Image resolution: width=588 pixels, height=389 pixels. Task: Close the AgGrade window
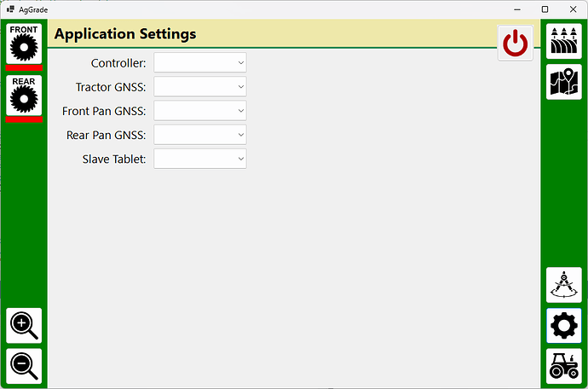pos(573,9)
